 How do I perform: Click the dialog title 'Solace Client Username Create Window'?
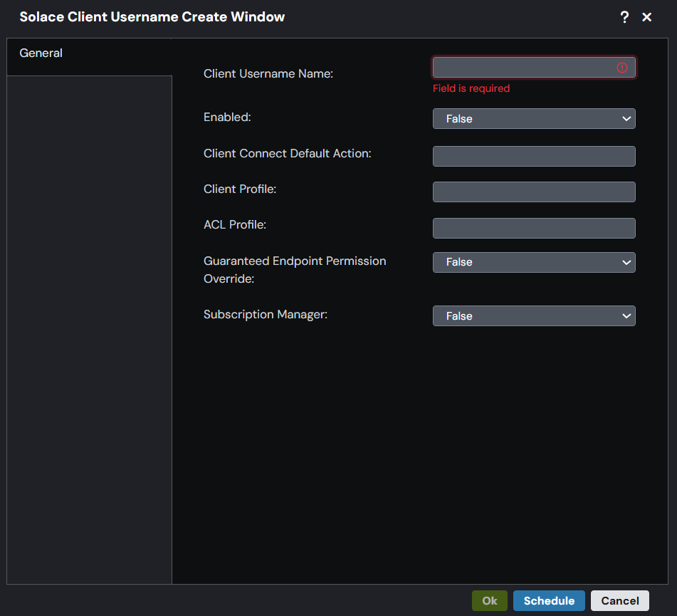(x=152, y=17)
